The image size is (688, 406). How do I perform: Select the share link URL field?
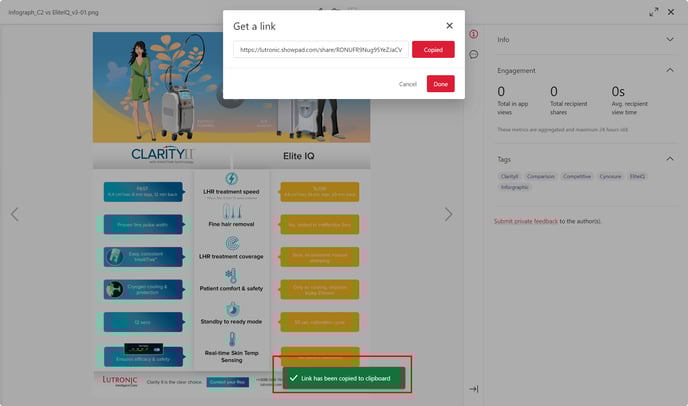click(320, 49)
